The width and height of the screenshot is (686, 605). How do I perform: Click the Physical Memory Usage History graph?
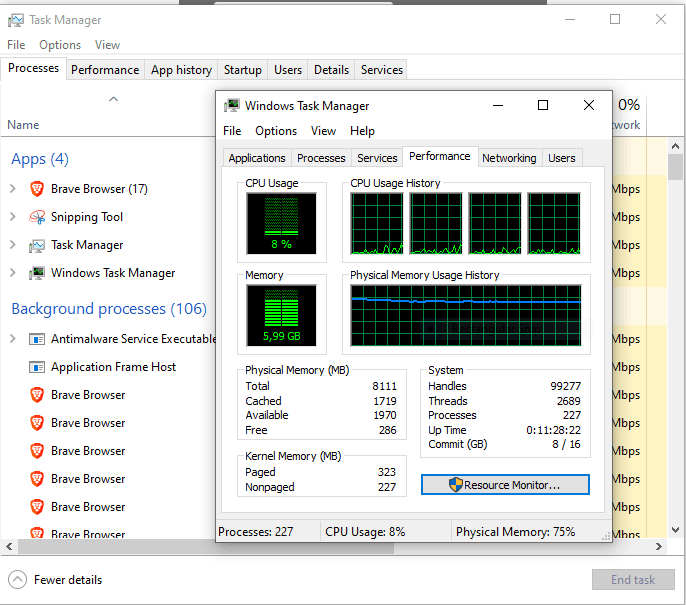tap(466, 315)
